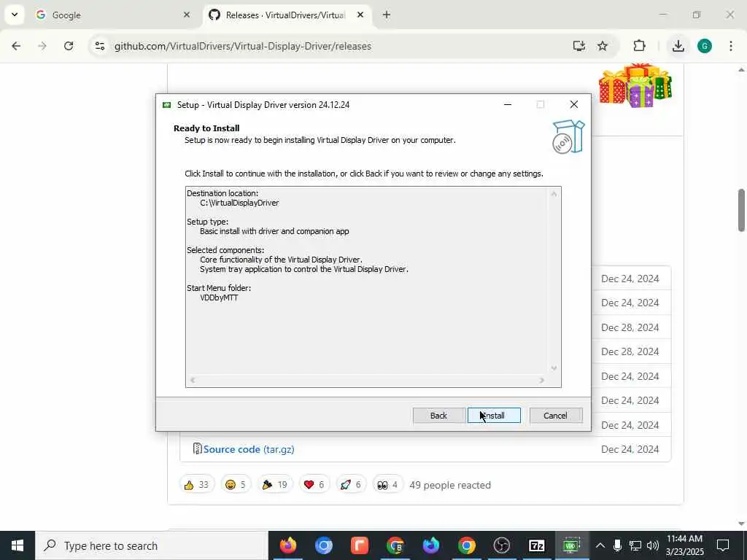Open the Chrome profile avatar G
This screenshot has width=747, height=560.
705,46
